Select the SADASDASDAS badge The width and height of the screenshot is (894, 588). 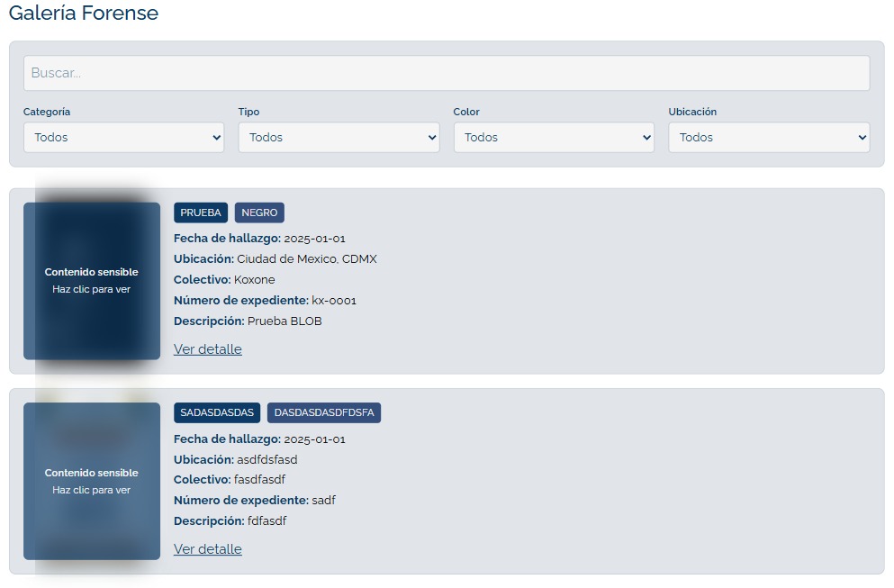tap(217, 412)
